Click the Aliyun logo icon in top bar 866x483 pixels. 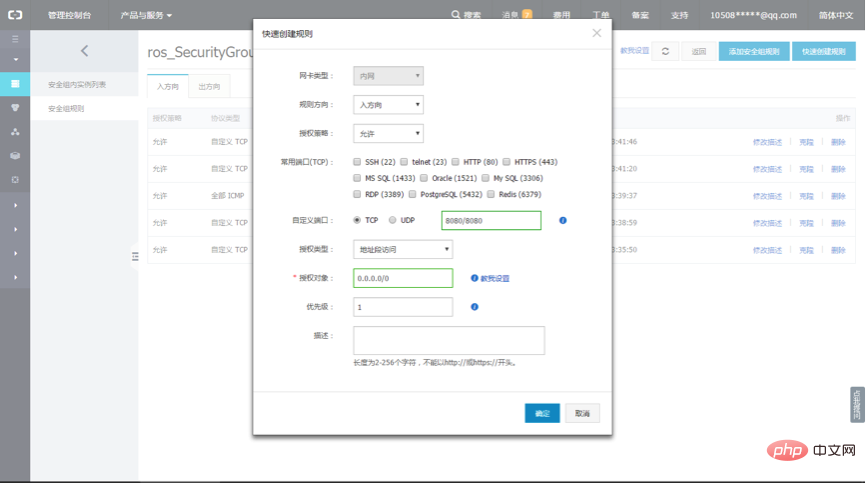[15, 15]
